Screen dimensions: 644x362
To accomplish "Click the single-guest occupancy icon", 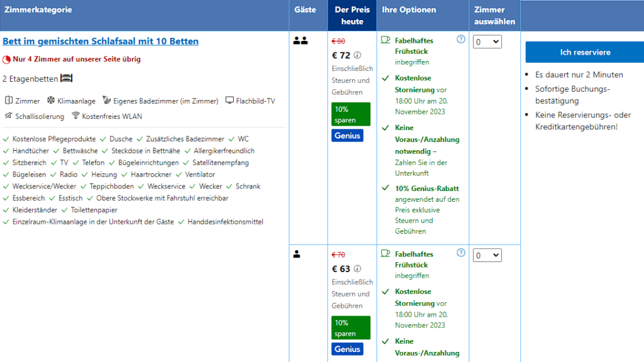I will 297,255.
